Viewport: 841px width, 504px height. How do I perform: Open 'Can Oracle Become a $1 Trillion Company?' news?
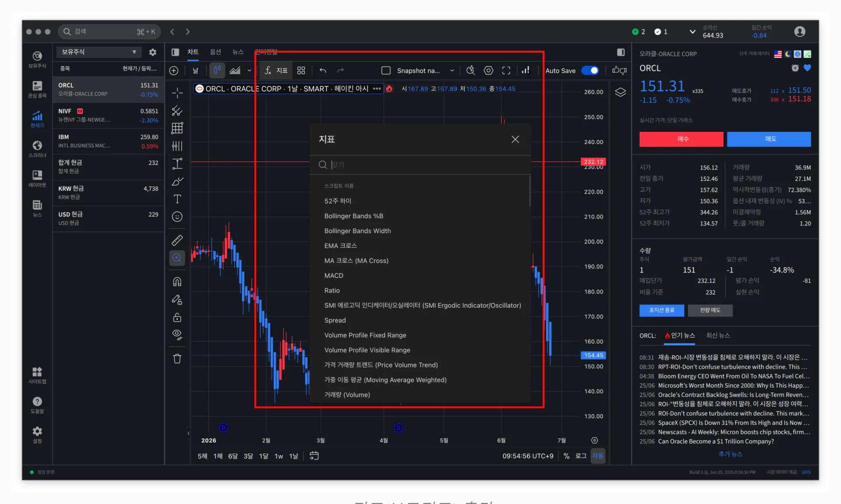point(716,441)
